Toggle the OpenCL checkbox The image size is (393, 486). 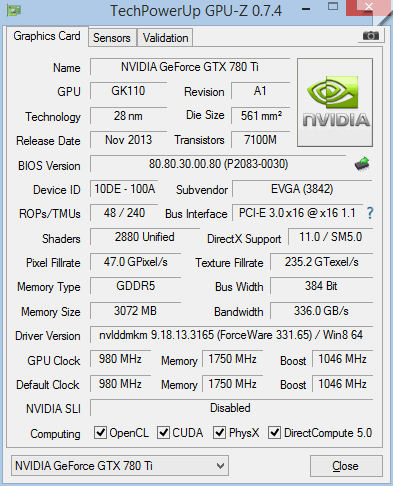tap(100, 432)
